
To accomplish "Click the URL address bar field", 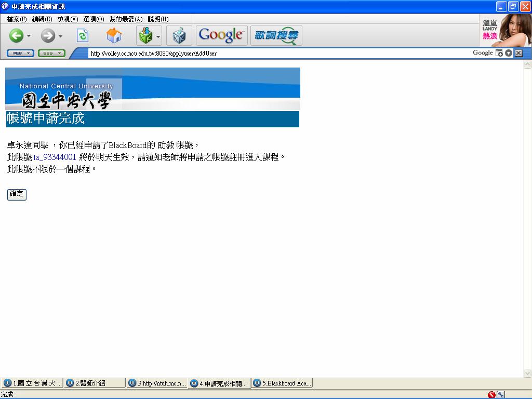I will click(x=275, y=53).
